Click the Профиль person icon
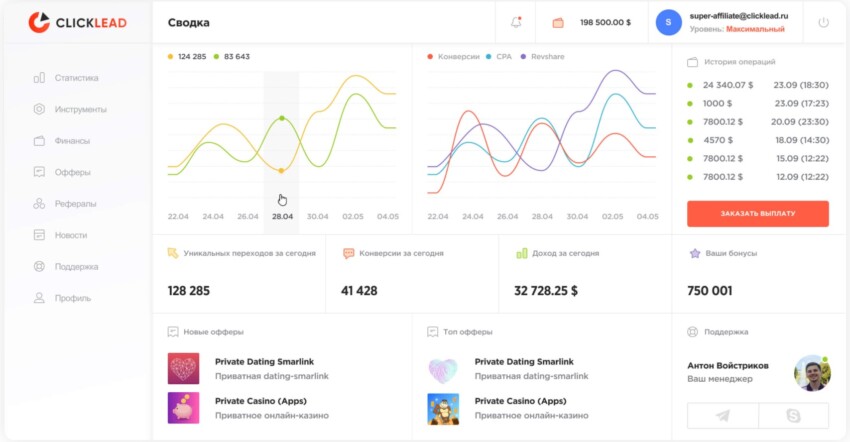This screenshot has width=850, height=442. [39, 298]
